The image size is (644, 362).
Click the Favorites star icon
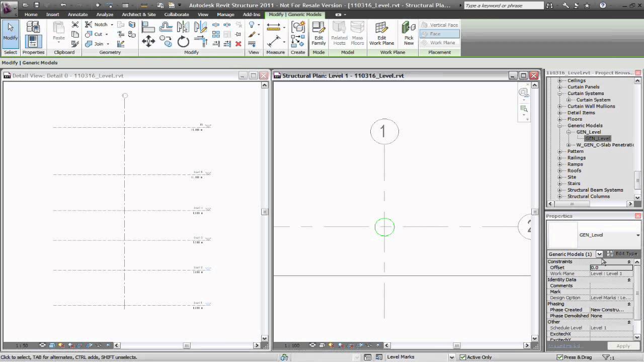point(587,6)
